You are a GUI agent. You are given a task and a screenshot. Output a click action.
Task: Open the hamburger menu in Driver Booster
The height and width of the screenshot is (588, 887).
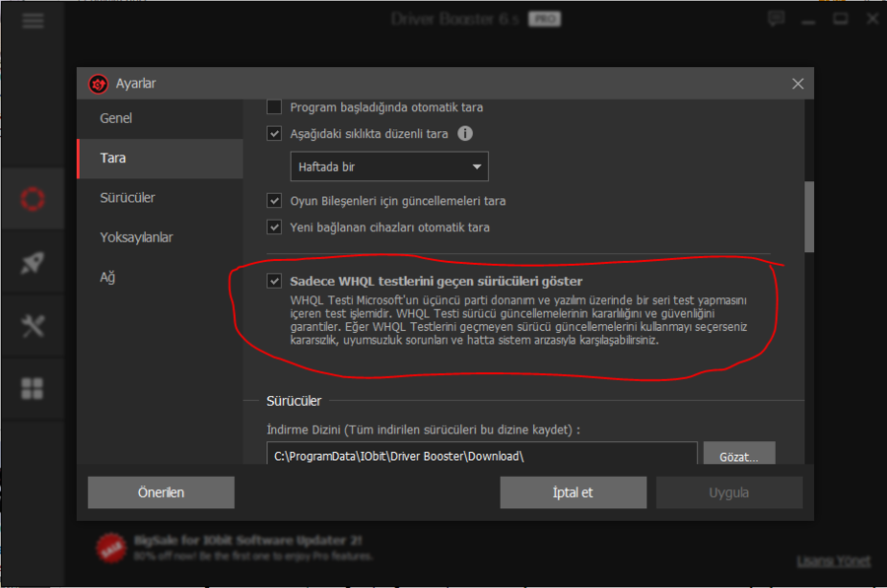(33, 21)
